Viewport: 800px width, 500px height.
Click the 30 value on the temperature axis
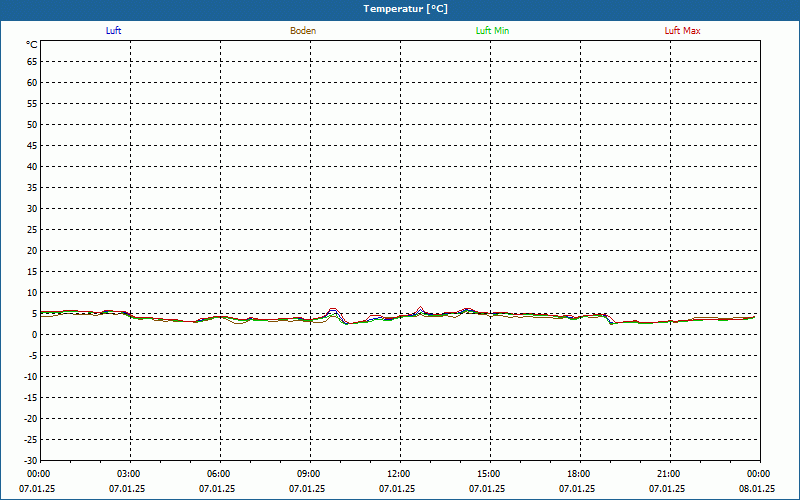click(32, 209)
